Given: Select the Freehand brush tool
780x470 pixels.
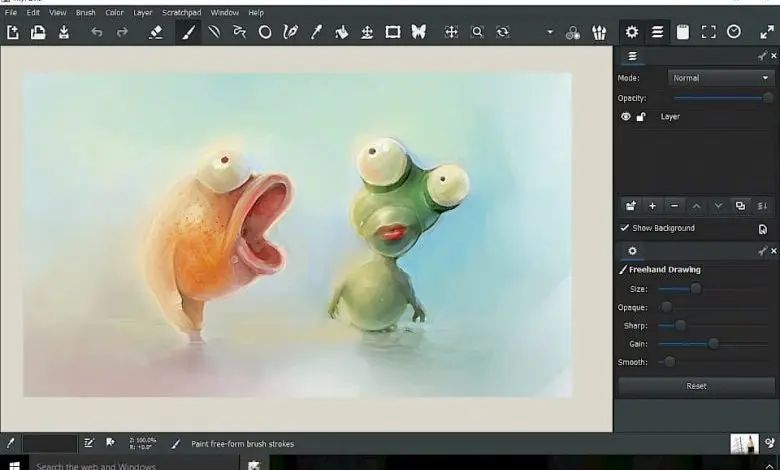Looking at the screenshot, I should [188, 32].
